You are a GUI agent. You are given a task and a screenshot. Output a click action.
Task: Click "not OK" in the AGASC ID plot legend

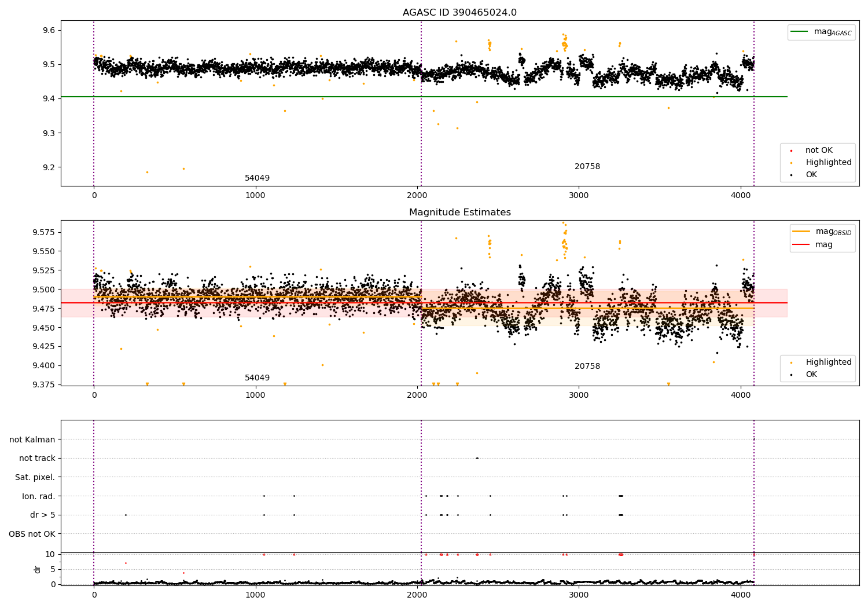tap(819, 151)
